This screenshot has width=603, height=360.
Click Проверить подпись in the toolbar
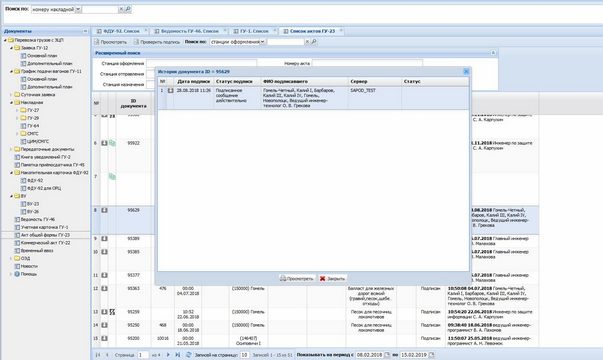tap(157, 42)
